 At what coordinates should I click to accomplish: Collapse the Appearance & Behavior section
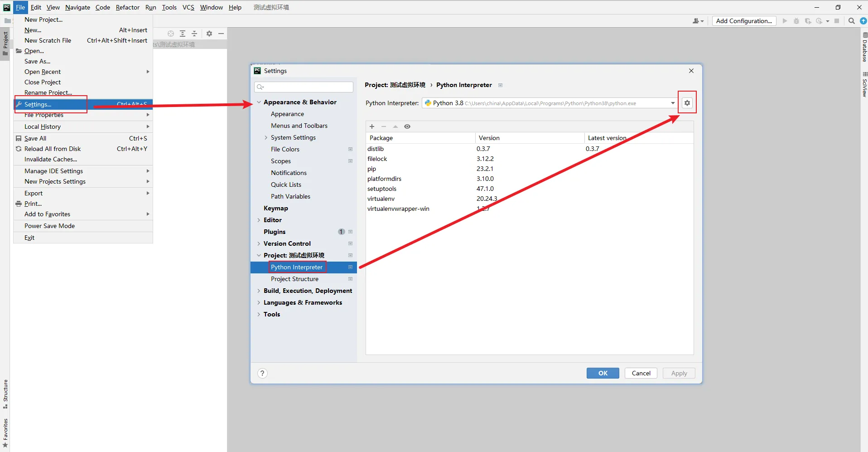pos(259,102)
